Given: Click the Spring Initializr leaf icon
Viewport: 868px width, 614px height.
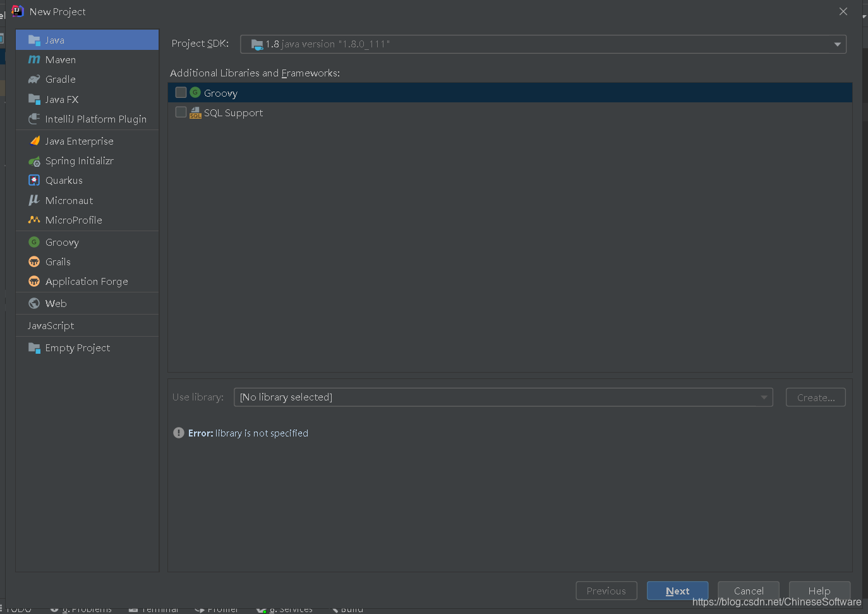Looking at the screenshot, I should click(x=34, y=161).
